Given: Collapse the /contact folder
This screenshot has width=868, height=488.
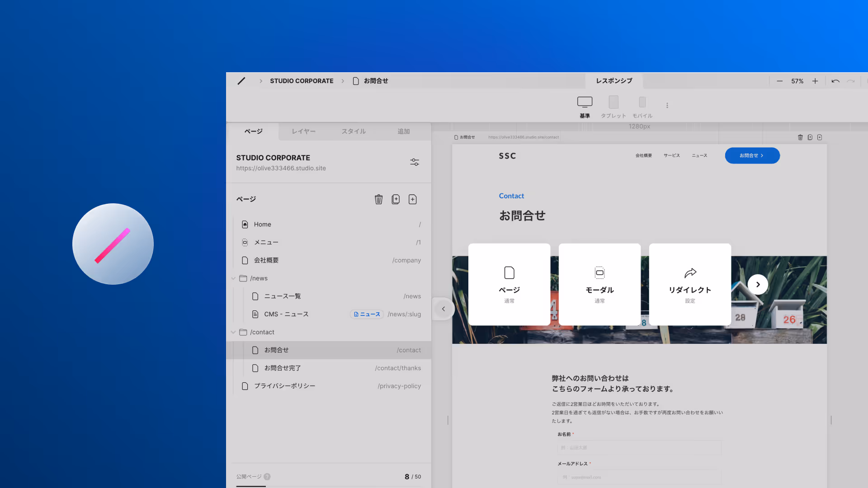Looking at the screenshot, I should 234,332.
